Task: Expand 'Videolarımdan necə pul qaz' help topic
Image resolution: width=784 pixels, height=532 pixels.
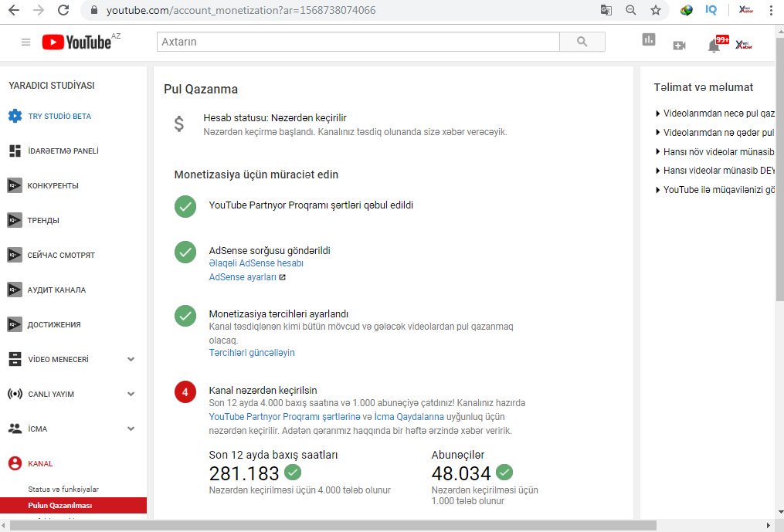Action: coord(715,114)
